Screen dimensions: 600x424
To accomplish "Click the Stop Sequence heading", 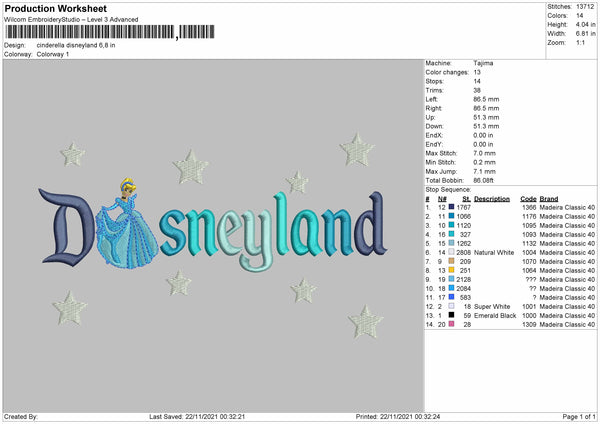I will point(448,190).
